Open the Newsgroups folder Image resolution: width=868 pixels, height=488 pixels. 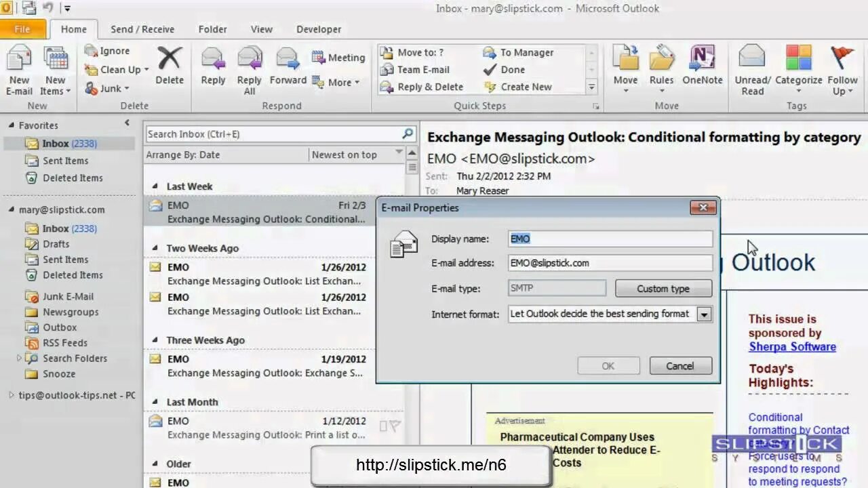[71, 312]
